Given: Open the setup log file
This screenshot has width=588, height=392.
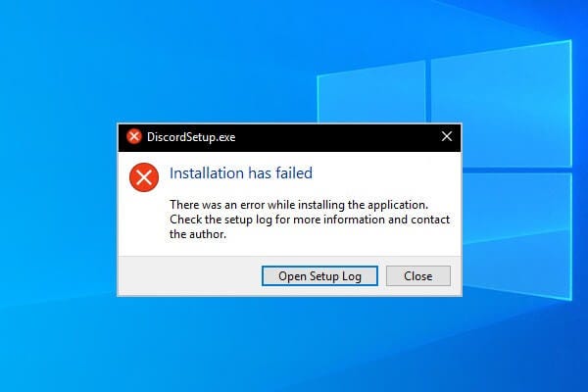Looking at the screenshot, I should 319,276.
